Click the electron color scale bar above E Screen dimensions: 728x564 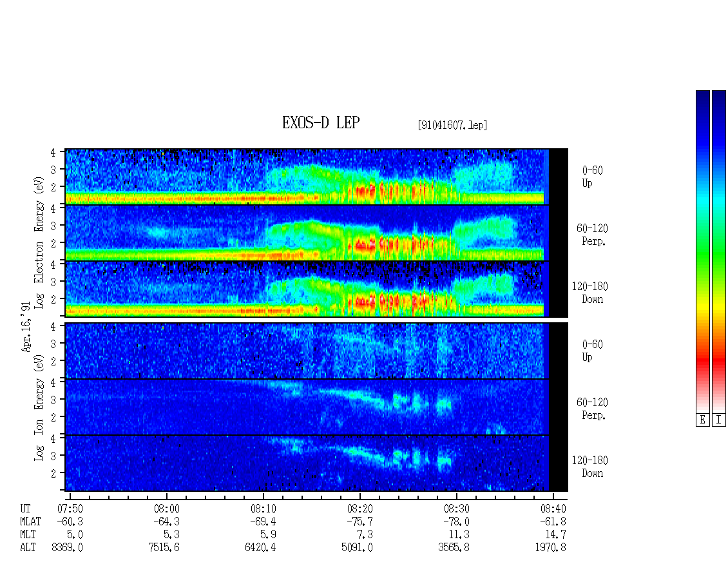[x=702, y=251]
